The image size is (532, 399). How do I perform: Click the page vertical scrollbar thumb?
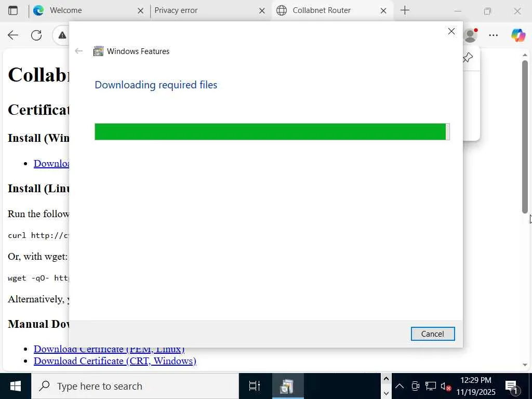pyautogui.click(x=525, y=137)
